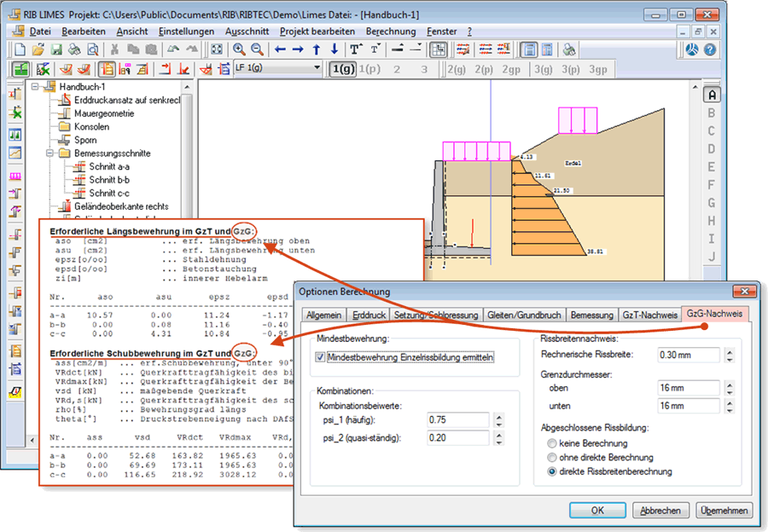Screen dimensions: 768x532
Task: Toggle Mindestbewehrung Einzelrissbildung ermitteln checkbox
Action: tap(320, 357)
